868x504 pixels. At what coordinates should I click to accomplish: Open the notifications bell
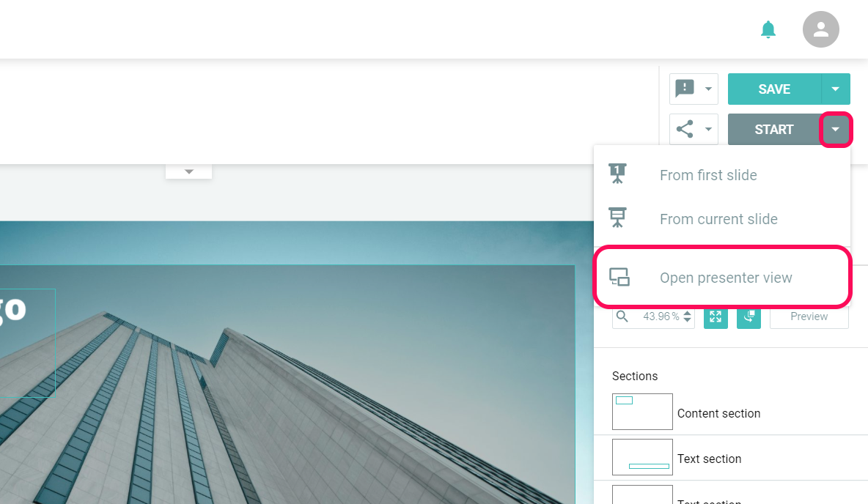click(x=768, y=29)
